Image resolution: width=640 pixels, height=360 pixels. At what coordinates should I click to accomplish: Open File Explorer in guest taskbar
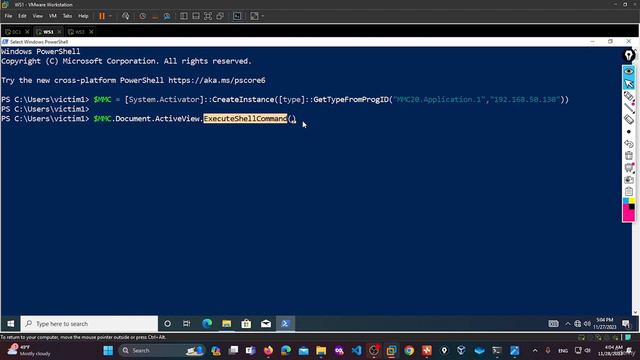pos(227,324)
